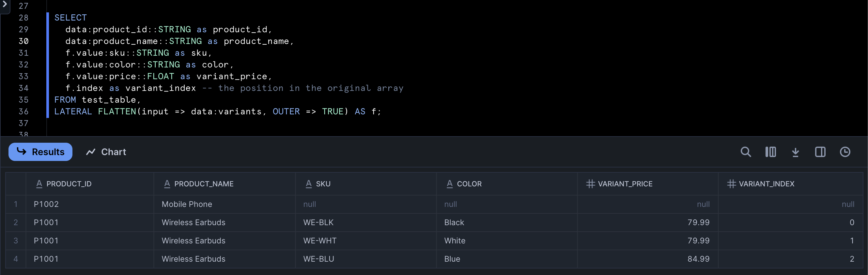Click the VARIANT_PRICE column header

[x=625, y=184]
